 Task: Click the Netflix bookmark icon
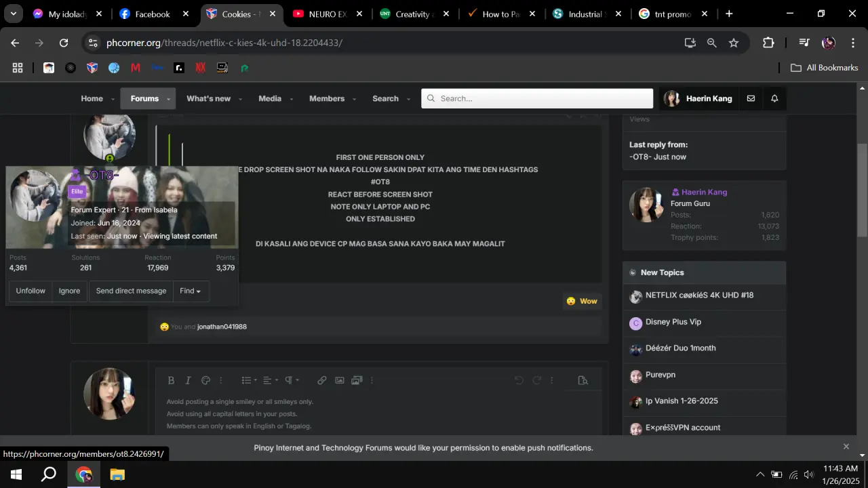[200, 68]
